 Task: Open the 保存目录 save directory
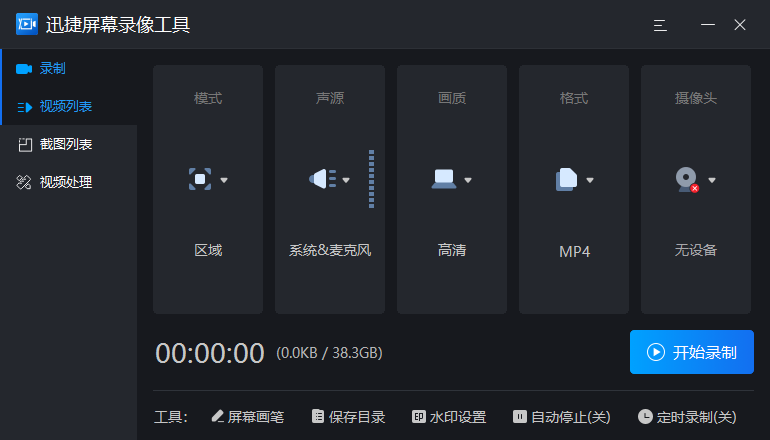click(x=349, y=417)
